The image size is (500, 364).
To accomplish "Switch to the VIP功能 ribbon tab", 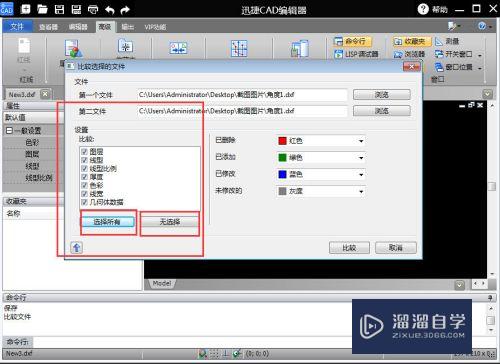I will pos(155,27).
